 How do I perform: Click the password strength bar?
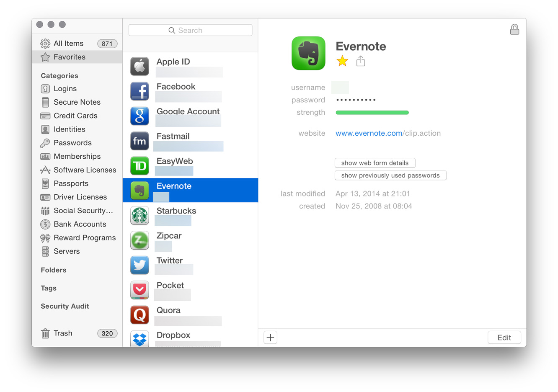pyautogui.click(x=372, y=113)
